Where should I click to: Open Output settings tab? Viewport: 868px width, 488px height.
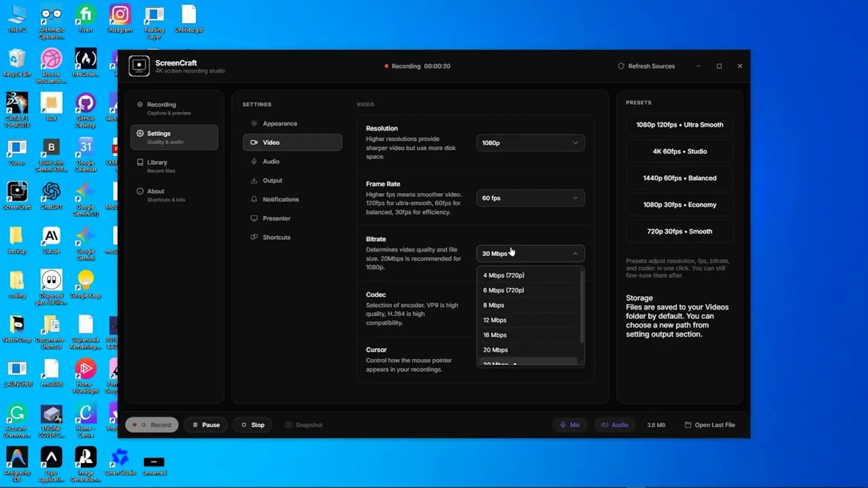[x=292, y=181]
